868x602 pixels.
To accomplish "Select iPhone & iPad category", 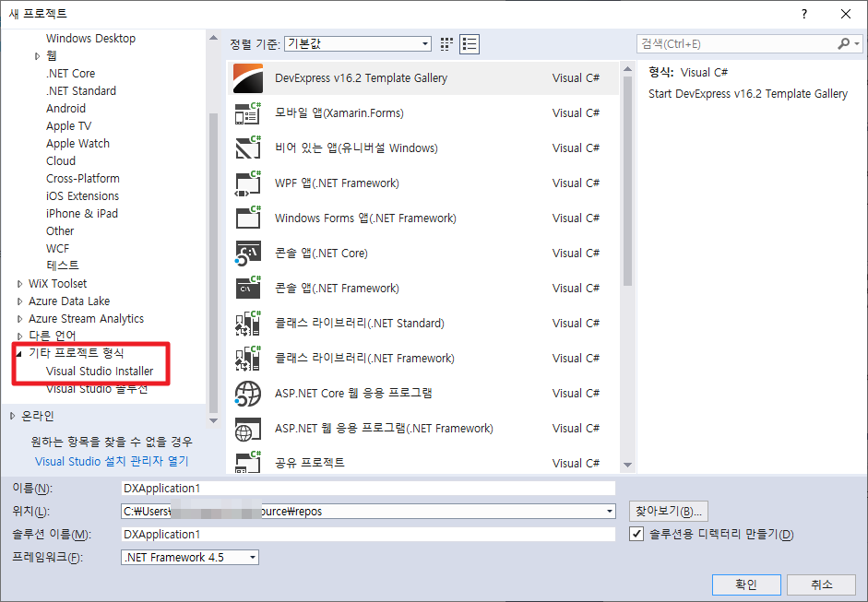I will pos(82,214).
